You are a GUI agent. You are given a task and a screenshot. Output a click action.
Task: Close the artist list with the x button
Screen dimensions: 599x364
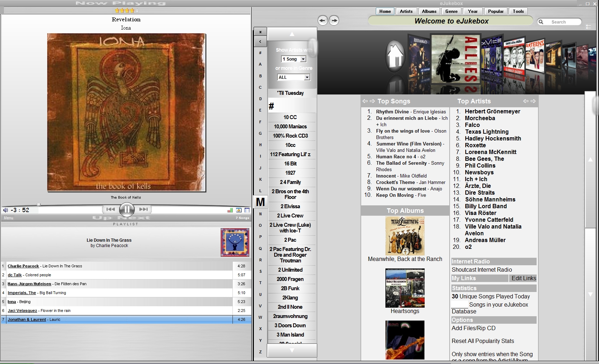pos(260,32)
